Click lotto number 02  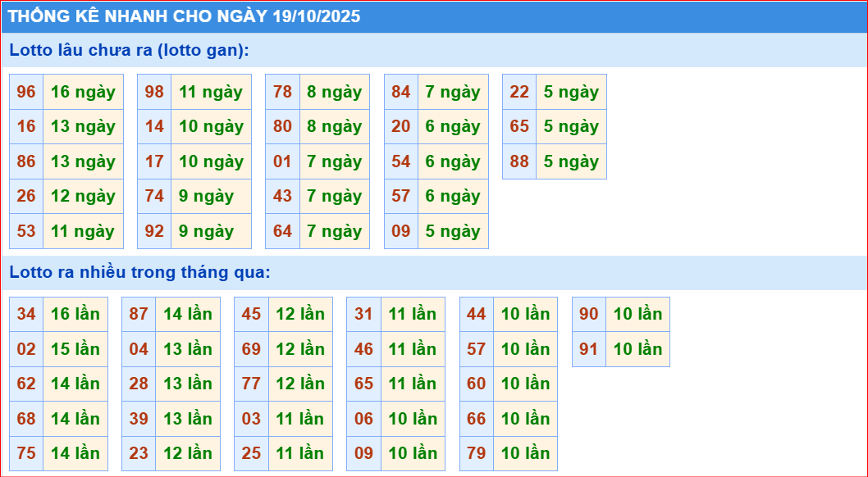26,349
